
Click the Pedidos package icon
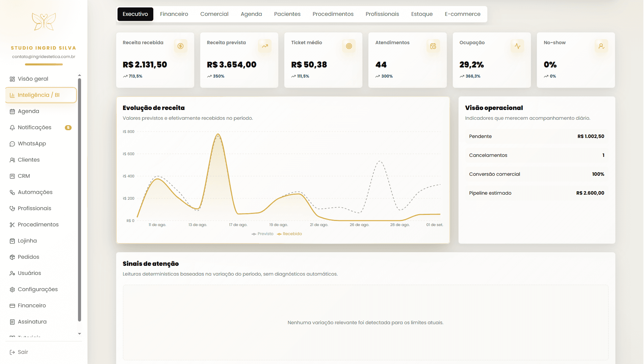[x=12, y=257]
